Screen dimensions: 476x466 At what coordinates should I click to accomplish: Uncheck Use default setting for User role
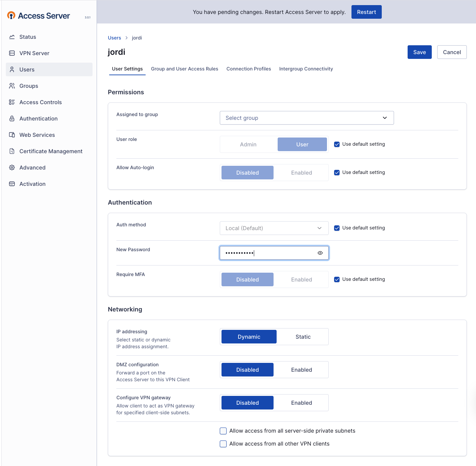(337, 144)
